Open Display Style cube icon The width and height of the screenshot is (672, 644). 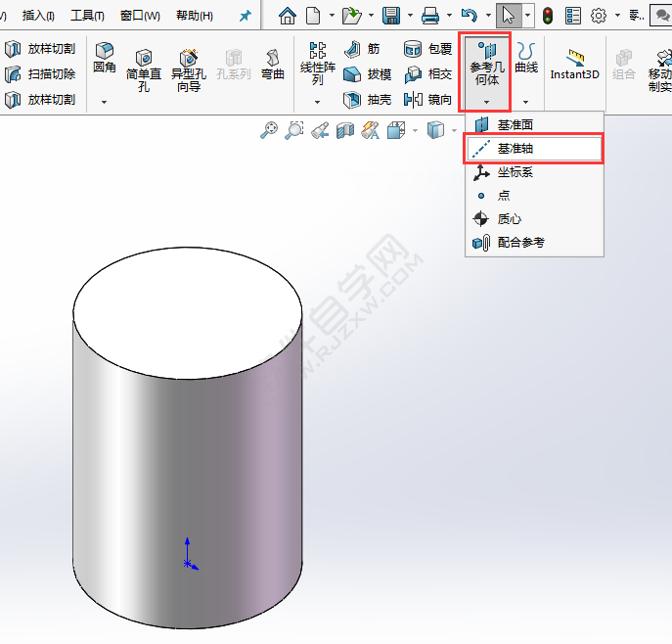click(x=435, y=130)
